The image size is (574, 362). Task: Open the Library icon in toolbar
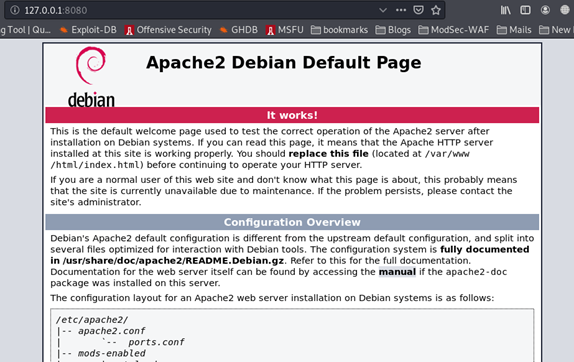(x=506, y=10)
